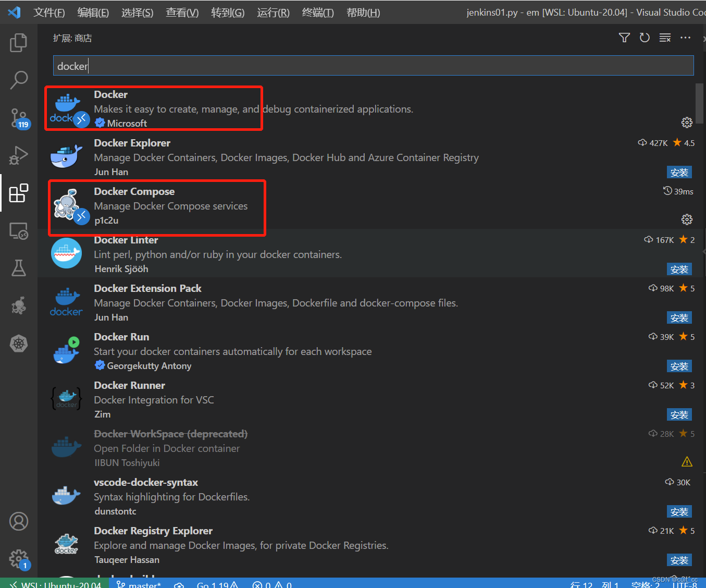Click the filter extensions funnel icon
The image size is (706, 588).
(x=624, y=38)
